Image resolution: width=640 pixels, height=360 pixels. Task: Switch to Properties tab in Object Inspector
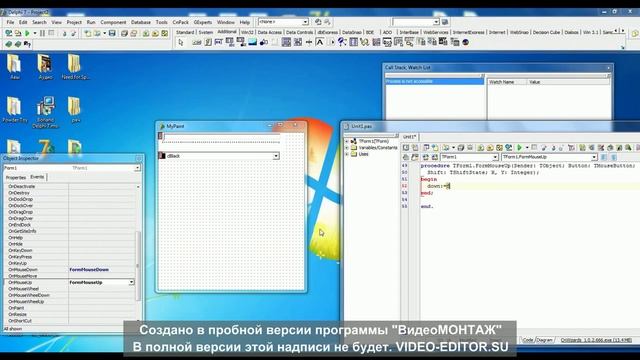pyautogui.click(x=16, y=178)
